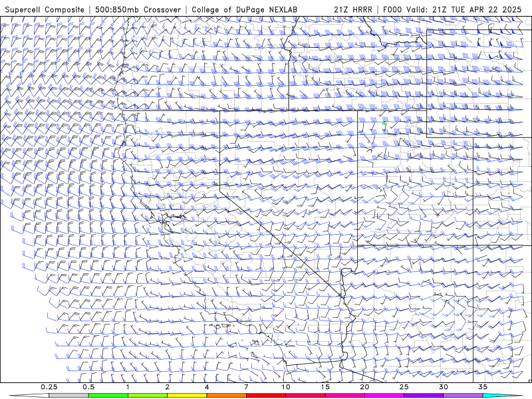Click the '10' colorbar label
This screenshot has height=399, width=532.
tap(286, 387)
